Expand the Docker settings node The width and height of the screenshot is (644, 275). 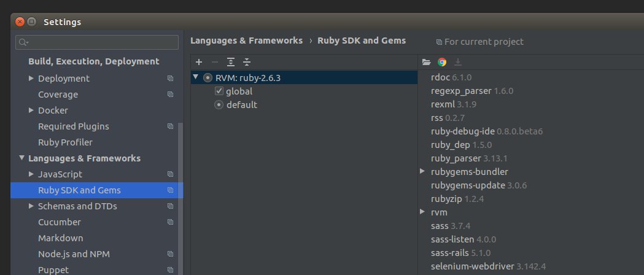click(31, 110)
